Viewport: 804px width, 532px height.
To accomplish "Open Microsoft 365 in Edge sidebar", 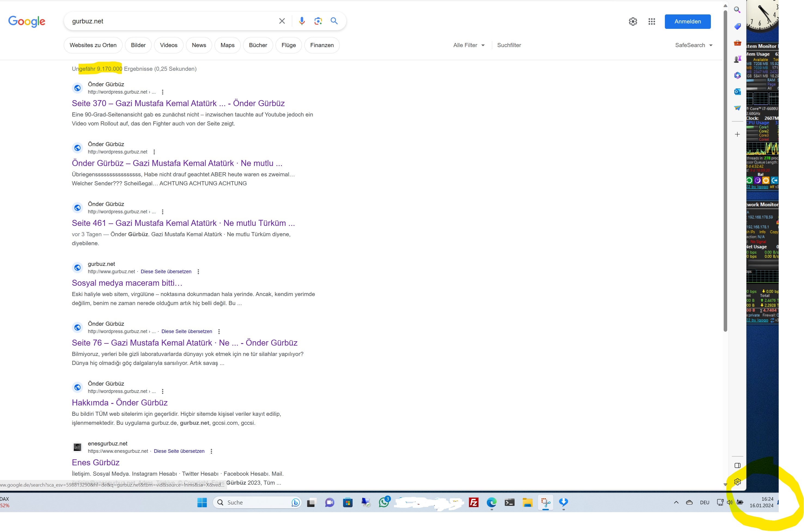I will (x=737, y=75).
